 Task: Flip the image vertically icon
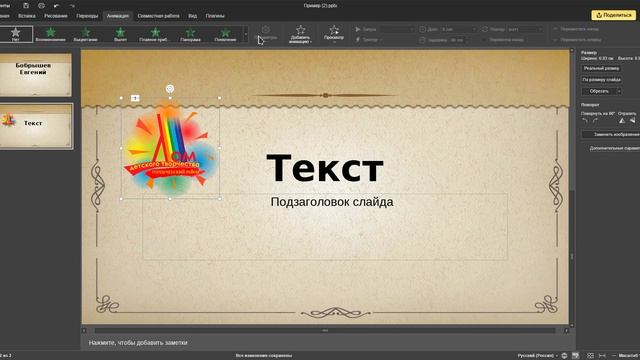[x=632, y=121]
